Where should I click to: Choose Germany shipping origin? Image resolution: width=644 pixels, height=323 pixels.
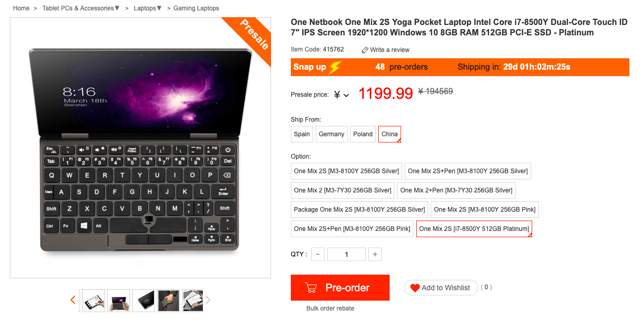(x=331, y=134)
